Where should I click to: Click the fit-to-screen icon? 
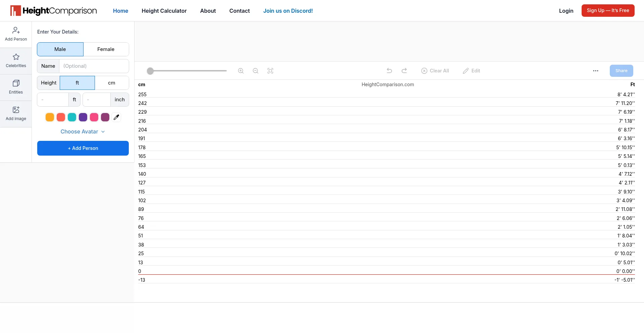coord(270,71)
